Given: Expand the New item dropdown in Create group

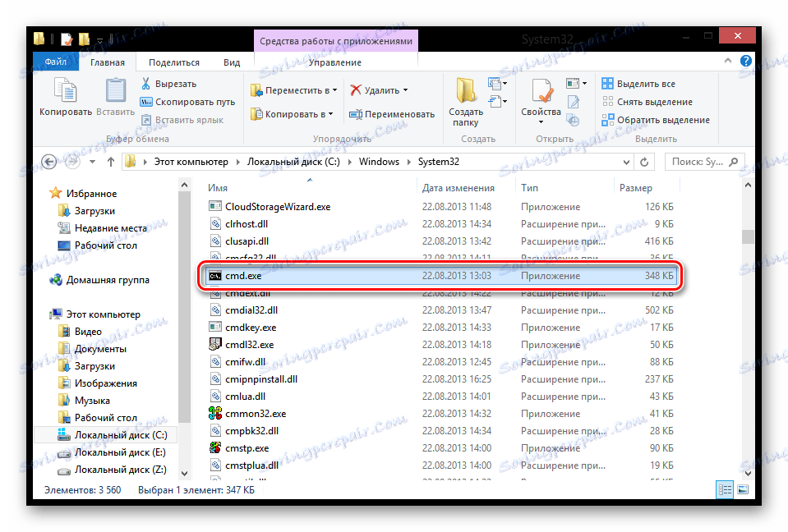Looking at the screenshot, I should pyautogui.click(x=497, y=83).
